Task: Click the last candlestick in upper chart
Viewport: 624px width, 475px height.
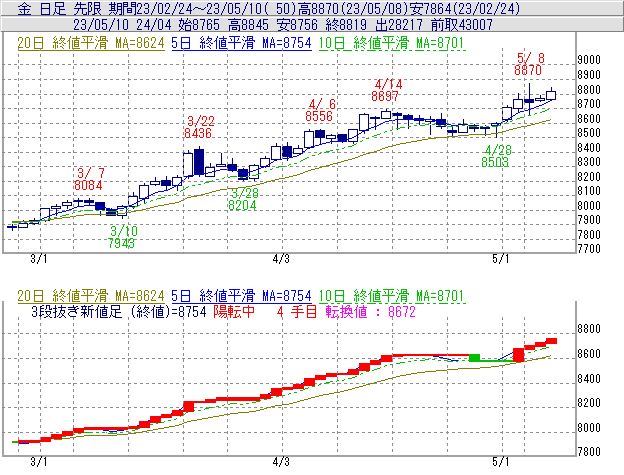Action: click(x=551, y=95)
